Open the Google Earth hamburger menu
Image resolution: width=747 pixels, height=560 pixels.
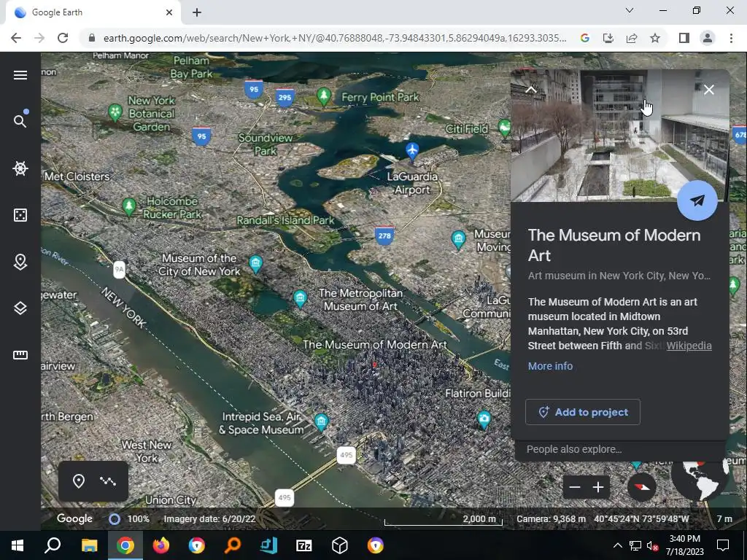point(20,75)
